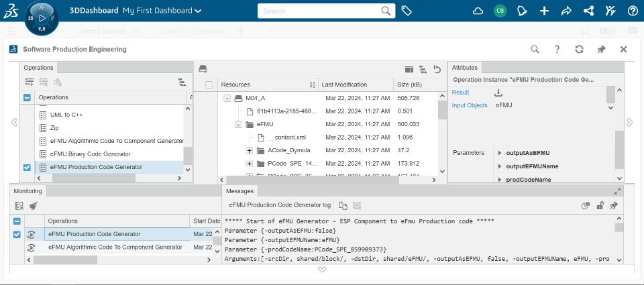Expand the collapsed bottom panel chevron

pos(322,270)
